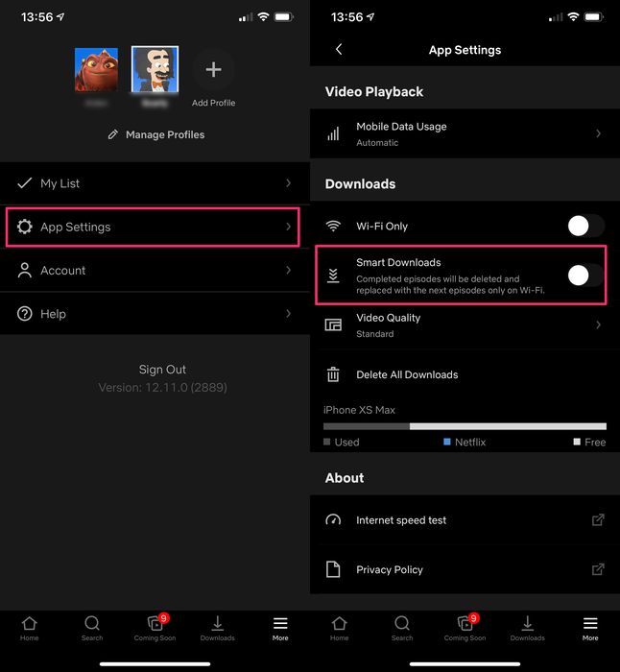Toggle the Wi-Fi Only switch
This screenshot has width=620, height=672.
point(586,226)
